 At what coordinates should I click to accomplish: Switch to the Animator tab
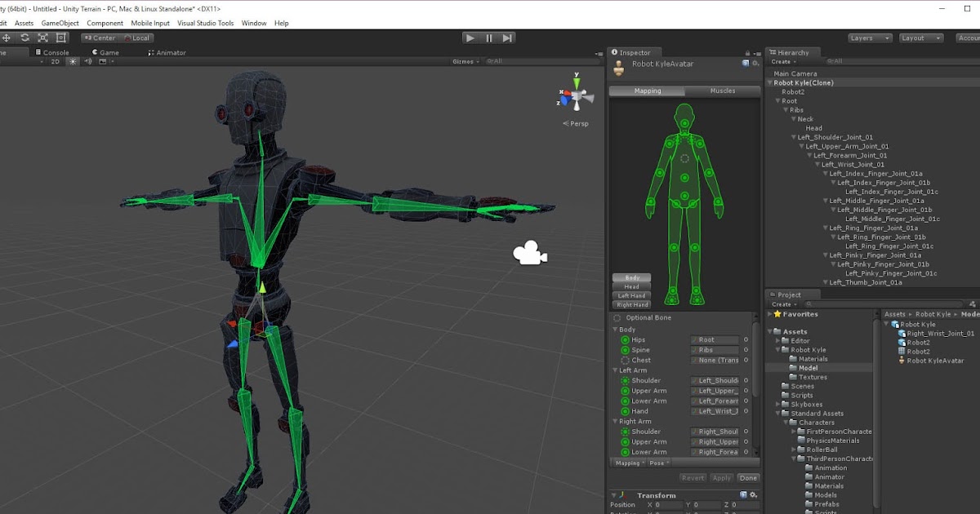click(x=167, y=52)
